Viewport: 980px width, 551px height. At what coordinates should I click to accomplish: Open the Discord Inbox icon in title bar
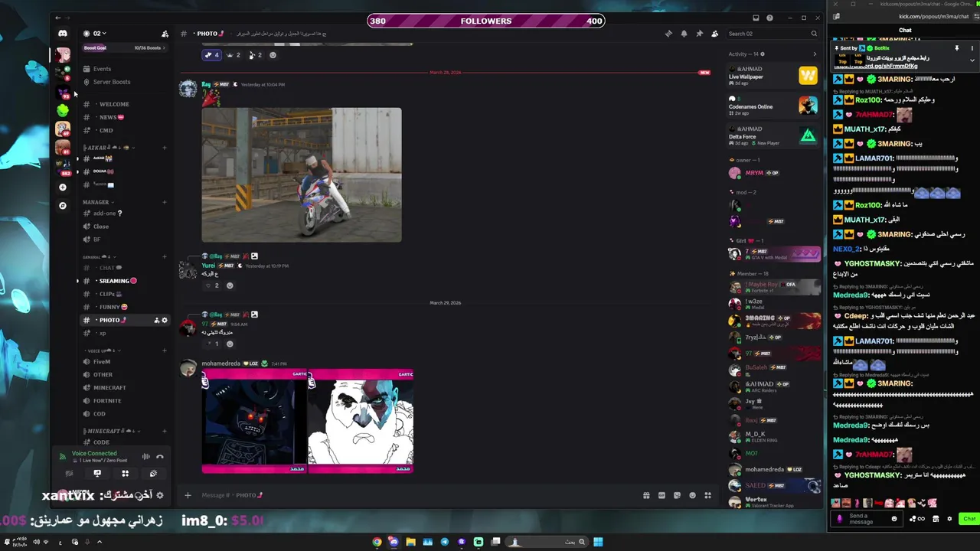pos(756,18)
